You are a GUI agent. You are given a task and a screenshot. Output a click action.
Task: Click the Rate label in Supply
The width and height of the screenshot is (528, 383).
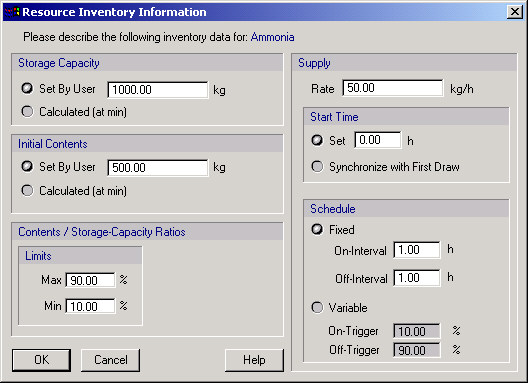(323, 89)
